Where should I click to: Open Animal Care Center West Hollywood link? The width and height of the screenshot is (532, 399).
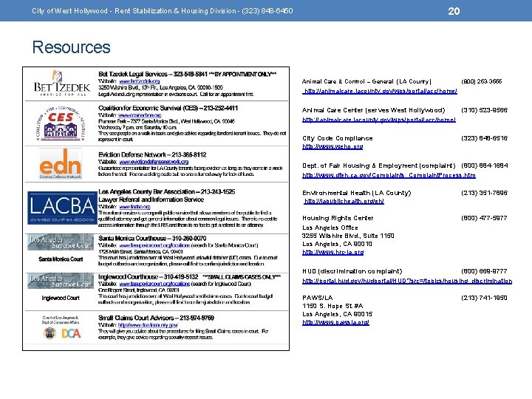379,120
